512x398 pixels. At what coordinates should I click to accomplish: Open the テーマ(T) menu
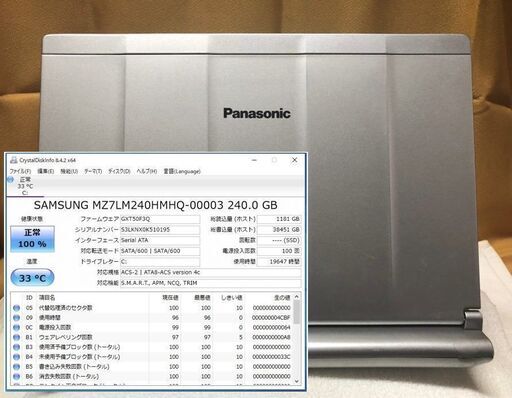(x=93, y=171)
